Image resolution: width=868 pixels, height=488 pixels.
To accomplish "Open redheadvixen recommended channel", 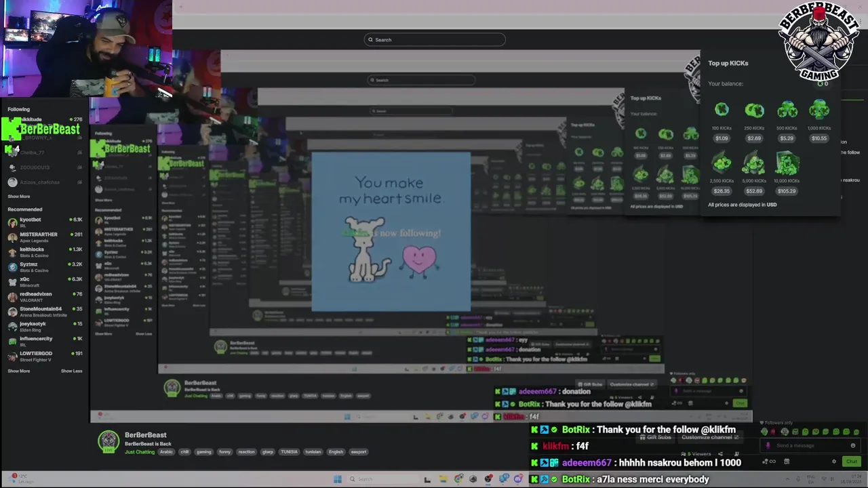I will (45, 296).
